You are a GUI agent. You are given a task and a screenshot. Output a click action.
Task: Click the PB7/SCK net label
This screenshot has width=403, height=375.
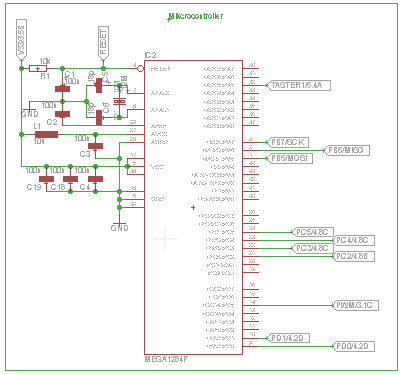[x=288, y=142]
